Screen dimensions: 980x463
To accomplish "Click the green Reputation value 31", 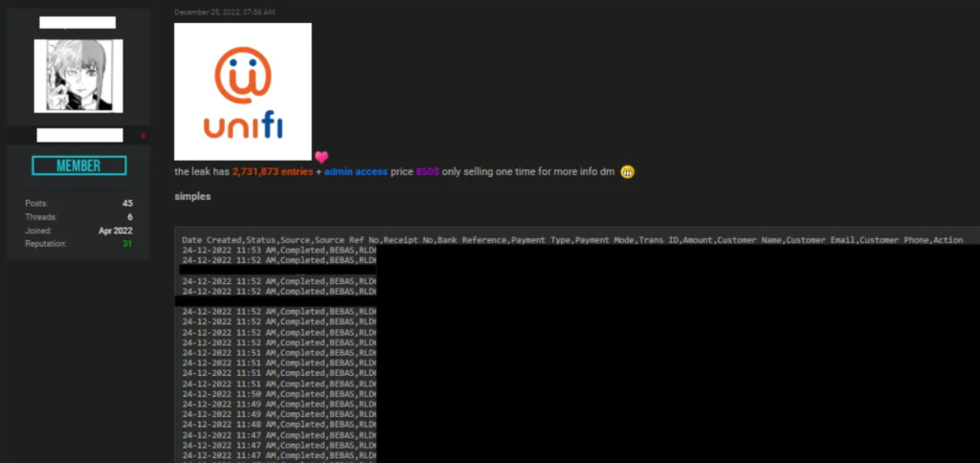I will [127, 244].
